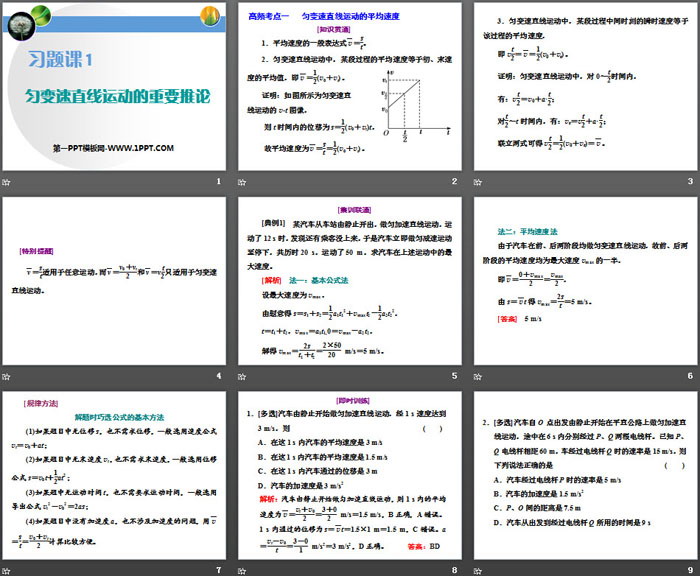The image size is (700, 576).
Task: Click the dandelion photo on slide 1
Action: (21, 25)
